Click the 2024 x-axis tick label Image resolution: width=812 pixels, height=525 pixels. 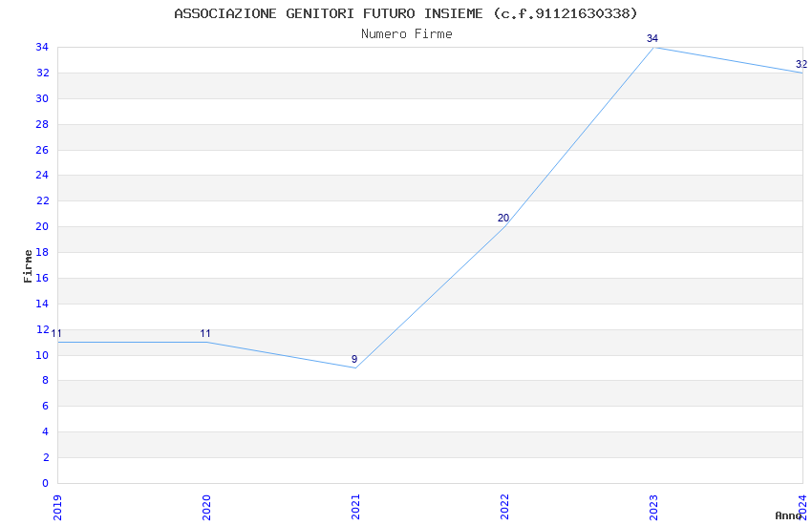[802, 507]
